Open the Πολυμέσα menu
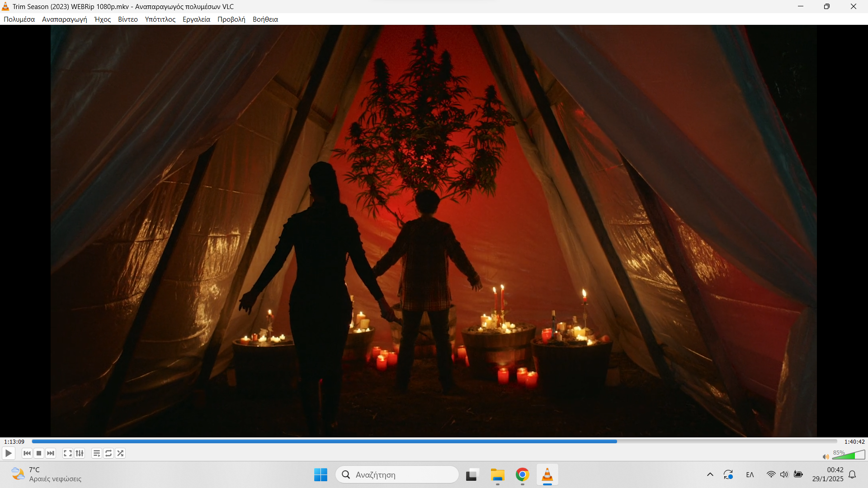Screen dimensions: 868x488 [x=19, y=19]
